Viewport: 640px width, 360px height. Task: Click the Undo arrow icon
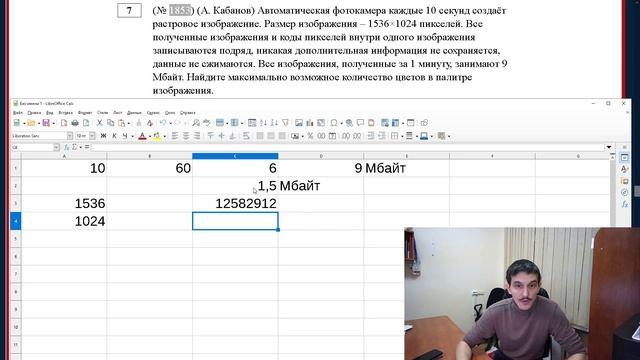(x=162, y=123)
